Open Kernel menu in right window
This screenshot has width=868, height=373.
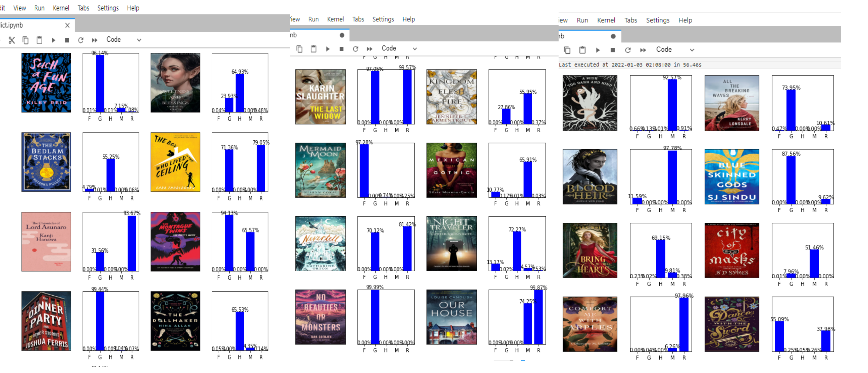(606, 20)
